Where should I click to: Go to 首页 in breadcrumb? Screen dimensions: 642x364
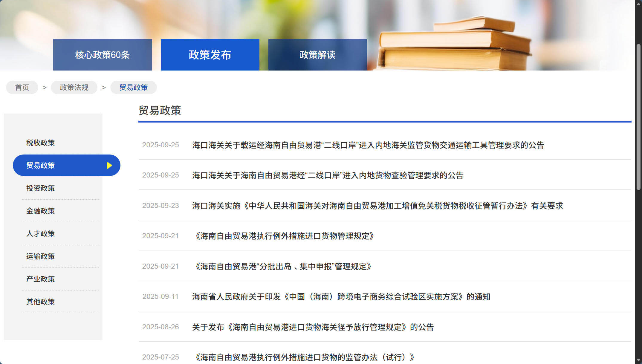22,88
